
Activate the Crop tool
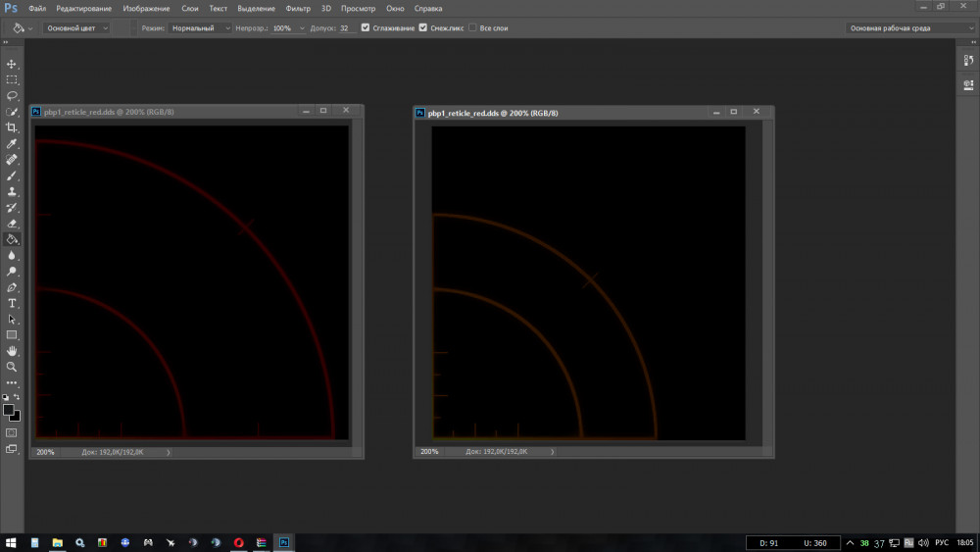coord(12,127)
